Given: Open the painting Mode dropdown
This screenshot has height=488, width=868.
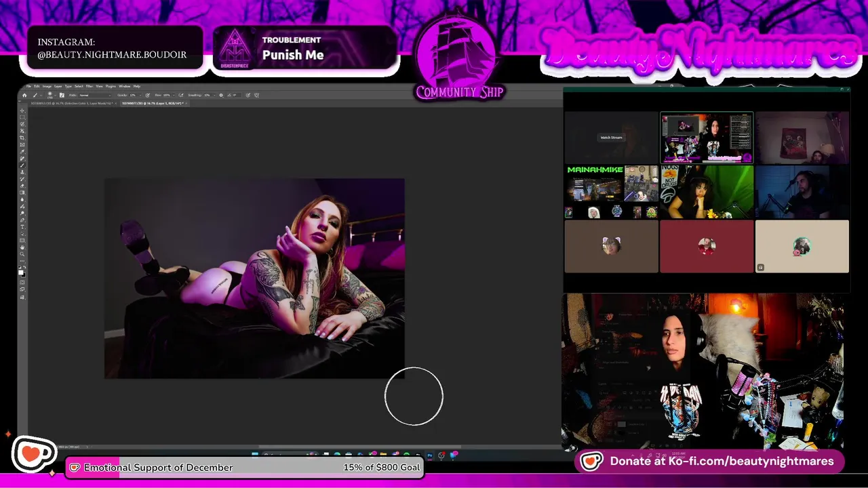Looking at the screenshot, I should pos(95,96).
